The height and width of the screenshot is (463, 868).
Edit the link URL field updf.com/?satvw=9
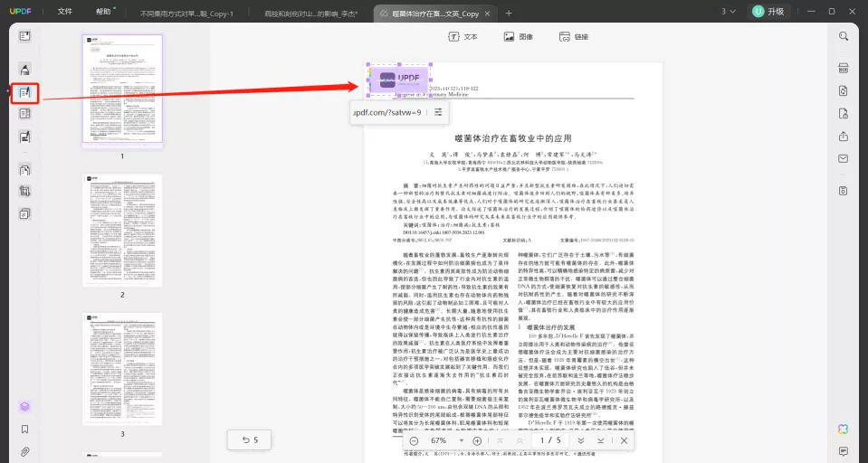coord(387,112)
